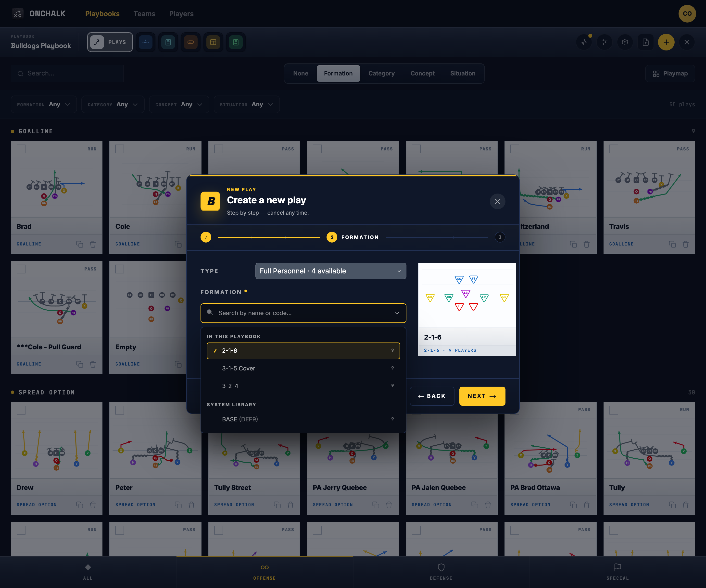Delete the Peter play

pos(192,505)
